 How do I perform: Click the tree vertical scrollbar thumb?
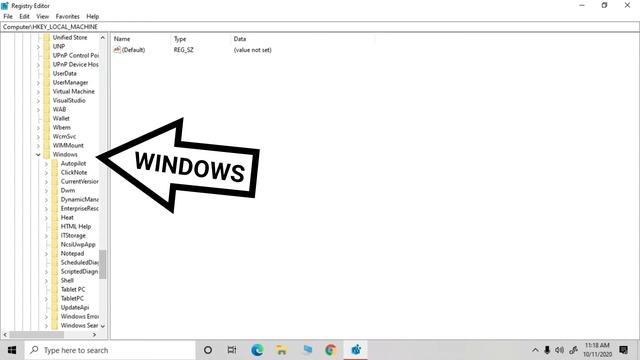103,264
